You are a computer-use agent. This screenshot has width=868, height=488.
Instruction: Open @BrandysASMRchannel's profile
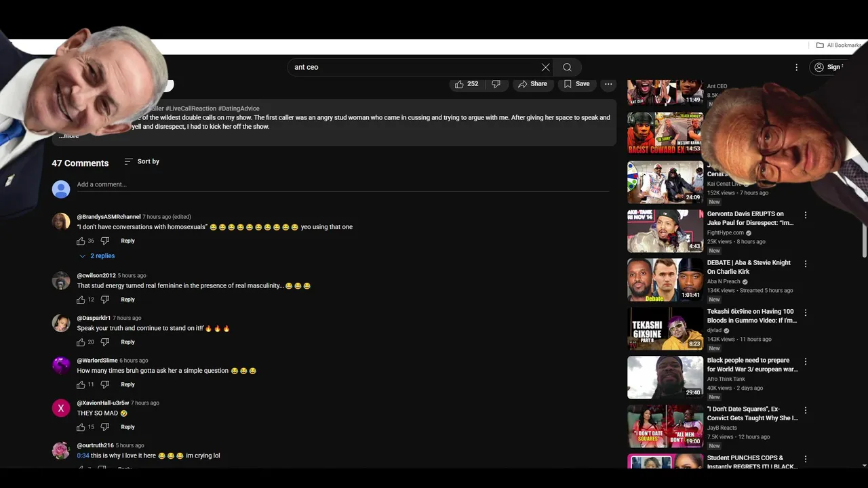pos(108,217)
